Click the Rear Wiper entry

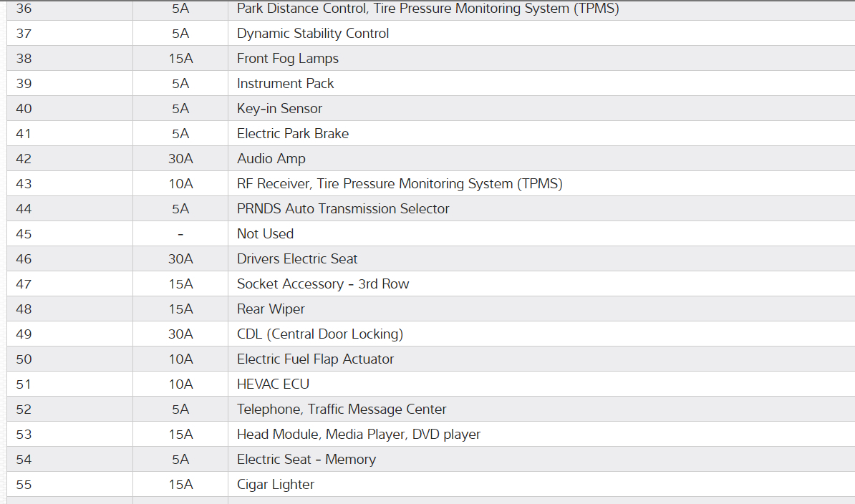point(271,309)
